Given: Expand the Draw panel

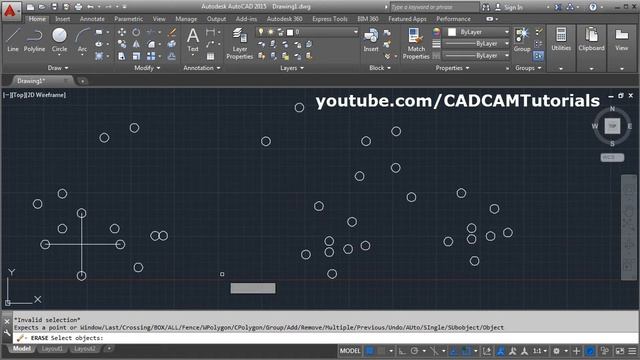Looking at the screenshot, I should (58, 68).
